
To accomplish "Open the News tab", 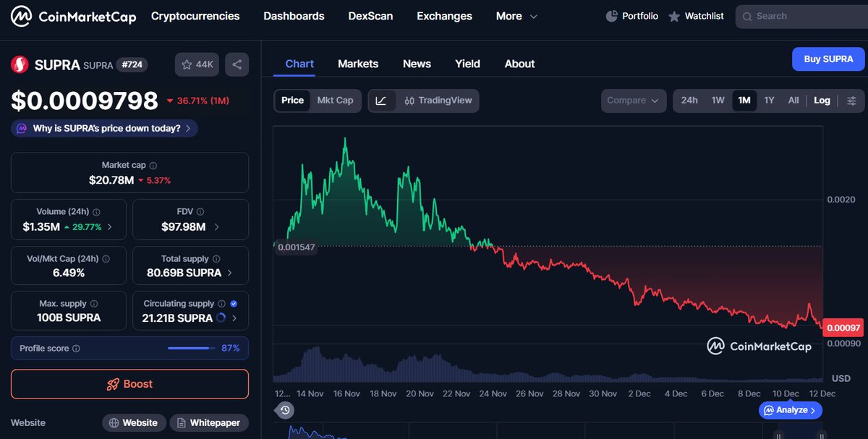I will coord(417,64).
